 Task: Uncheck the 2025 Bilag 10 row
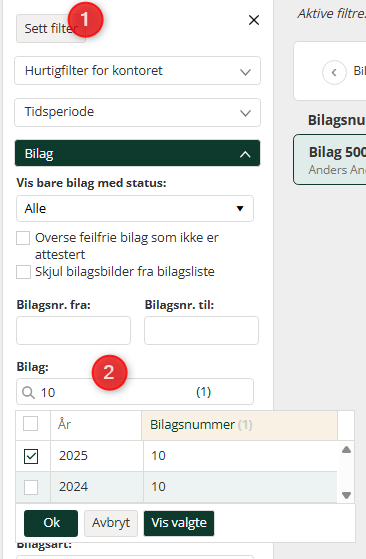pyautogui.click(x=31, y=456)
